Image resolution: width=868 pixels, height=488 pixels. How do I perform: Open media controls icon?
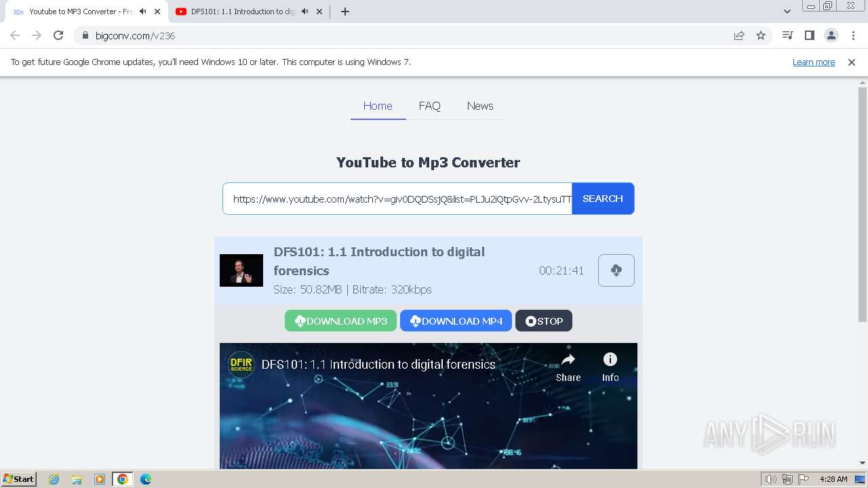click(x=787, y=35)
